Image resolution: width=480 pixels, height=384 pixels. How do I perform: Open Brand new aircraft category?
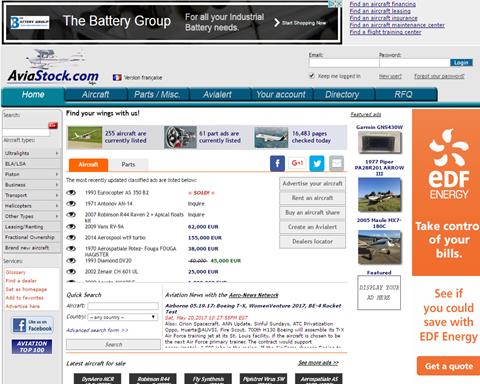[32, 248]
